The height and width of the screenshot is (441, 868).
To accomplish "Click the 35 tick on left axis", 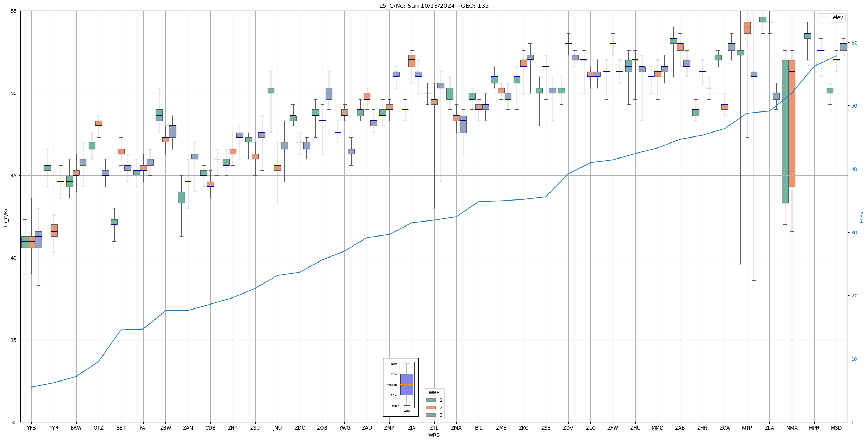I will tap(14, 340).
